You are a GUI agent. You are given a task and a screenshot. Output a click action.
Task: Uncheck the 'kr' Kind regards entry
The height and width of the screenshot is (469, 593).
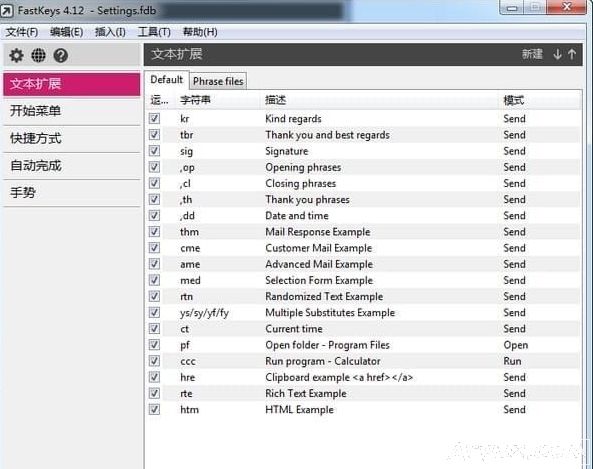(154, 118)
